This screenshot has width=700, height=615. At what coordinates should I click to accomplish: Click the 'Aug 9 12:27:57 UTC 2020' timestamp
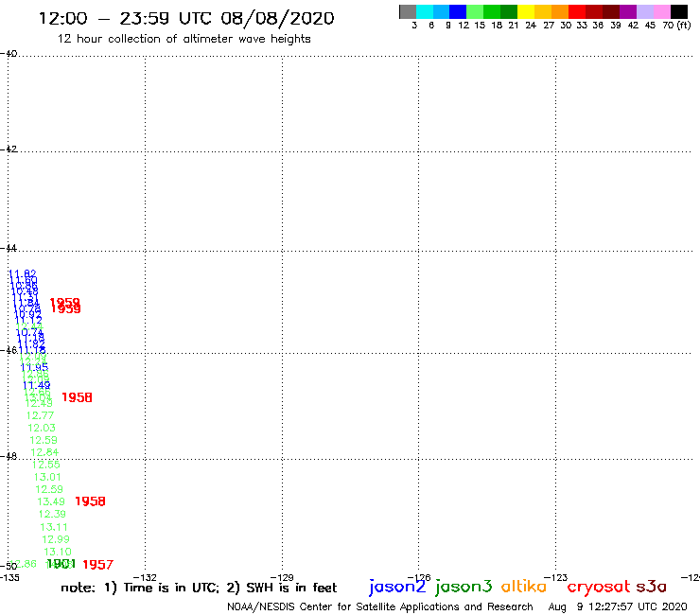[x=618, y=607]
